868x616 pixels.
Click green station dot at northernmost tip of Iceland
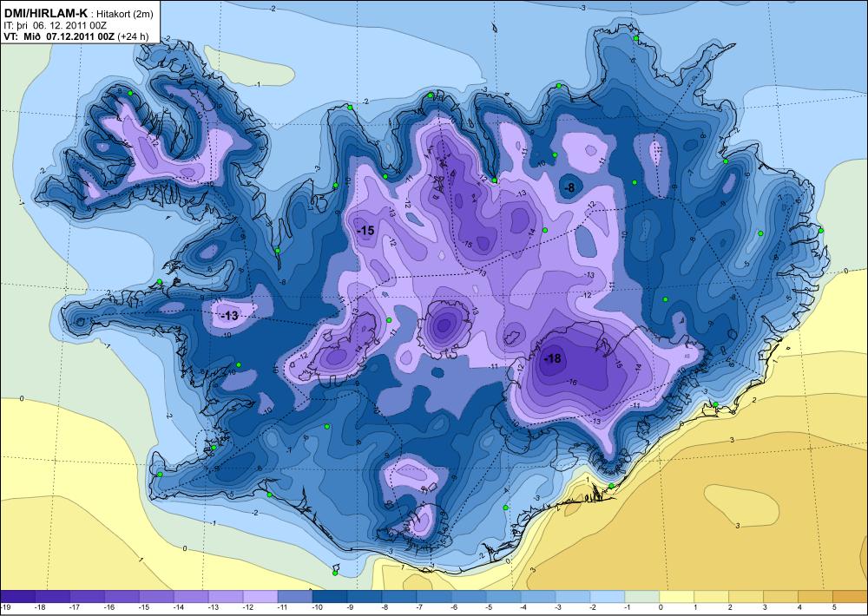[x=636, y=38]
